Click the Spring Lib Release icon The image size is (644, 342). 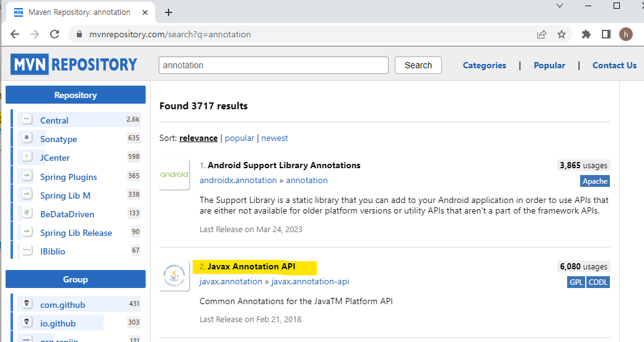pyautogui.click(x=27, y=232)
